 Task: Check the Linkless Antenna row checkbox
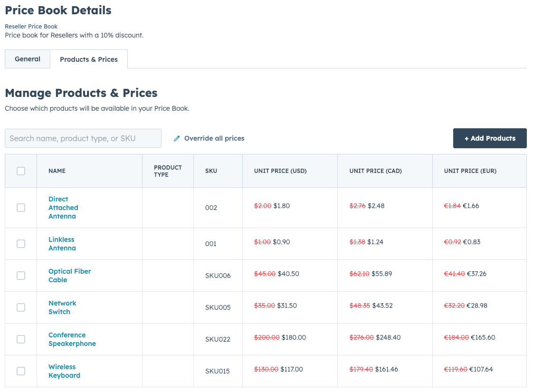pyautogui.click(x=20, y=243)
